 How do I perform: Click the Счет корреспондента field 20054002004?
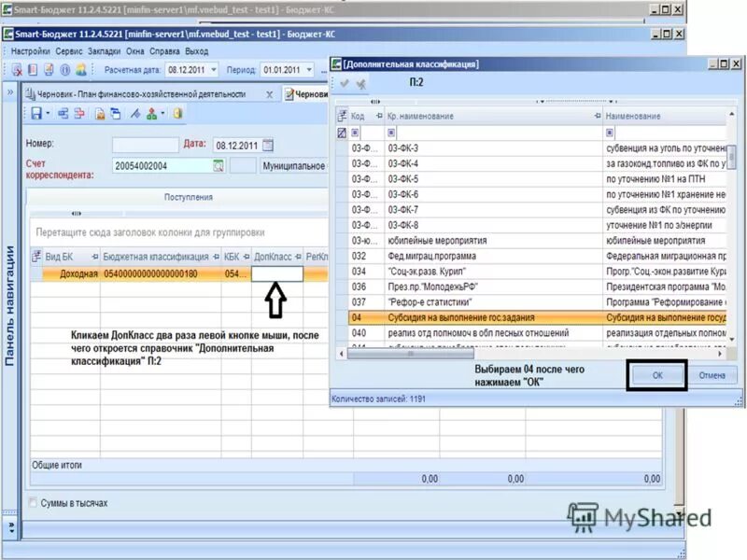pyautogui.click(x=162, y=166)
